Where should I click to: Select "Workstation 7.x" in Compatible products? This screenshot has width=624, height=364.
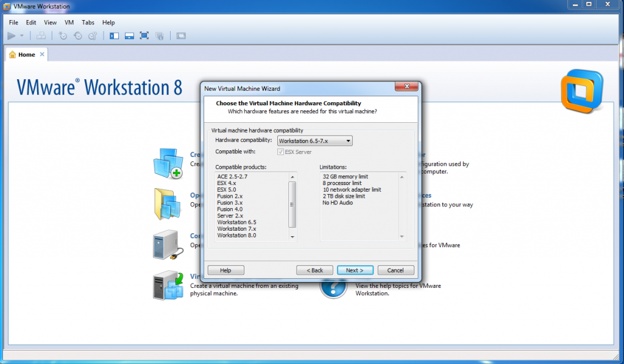tap(237, 229)
